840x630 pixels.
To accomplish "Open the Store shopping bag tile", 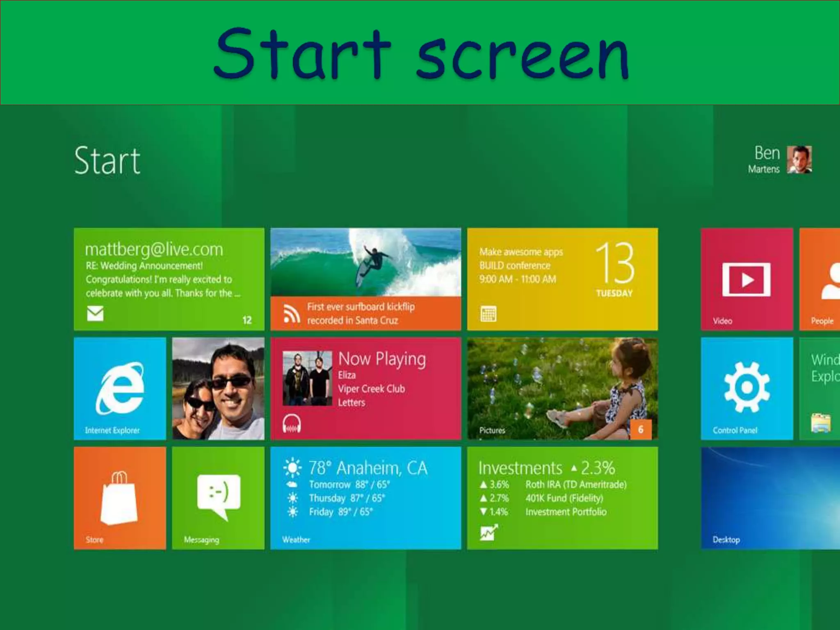I will tap(120, 498).
